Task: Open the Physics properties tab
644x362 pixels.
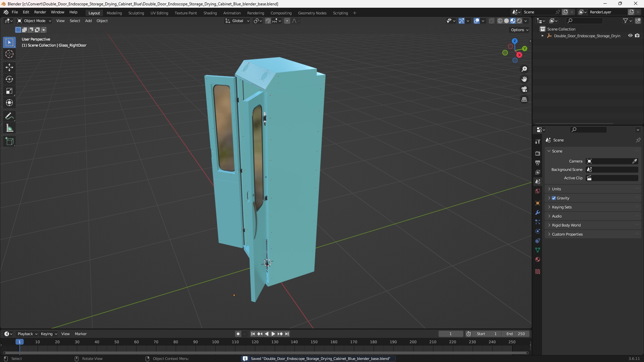Action: 538,231
